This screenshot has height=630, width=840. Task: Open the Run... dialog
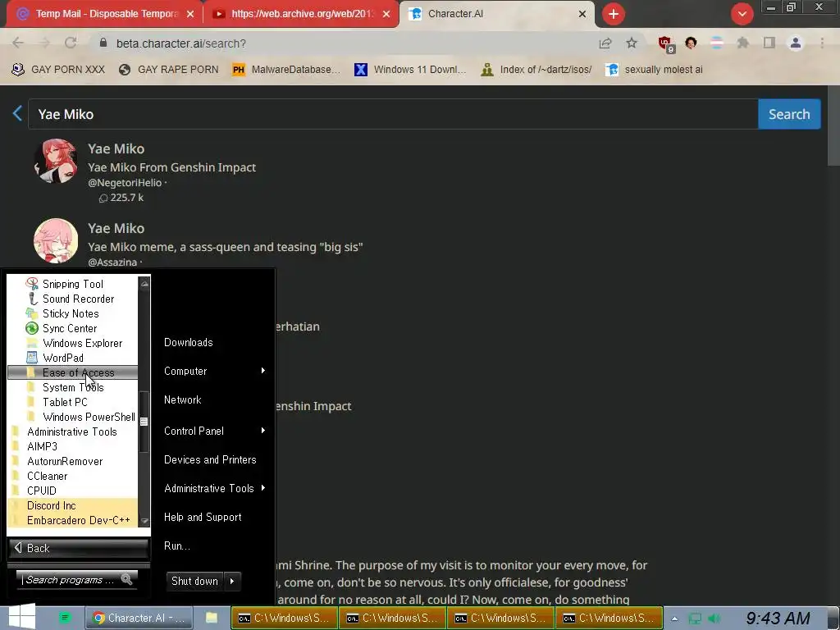click(177, 546)
